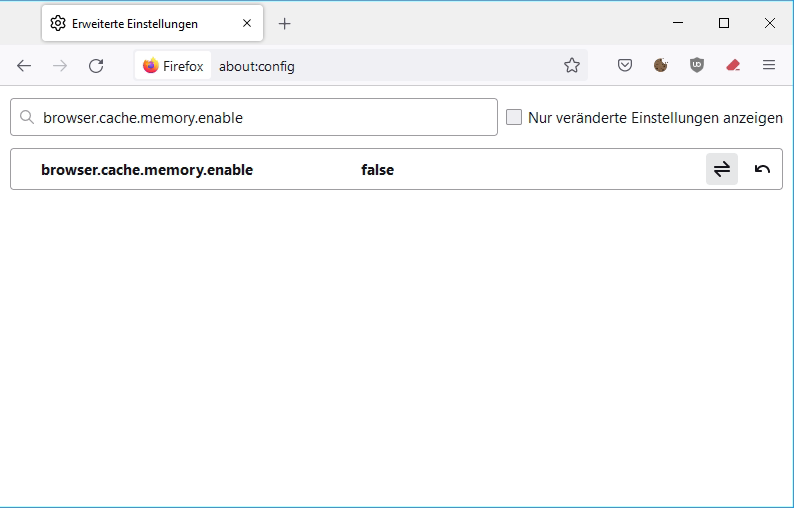The width and height of the screenshot is (794, 508).
Task: Click the 'false' value text
Action: click(x=378, y=170)
